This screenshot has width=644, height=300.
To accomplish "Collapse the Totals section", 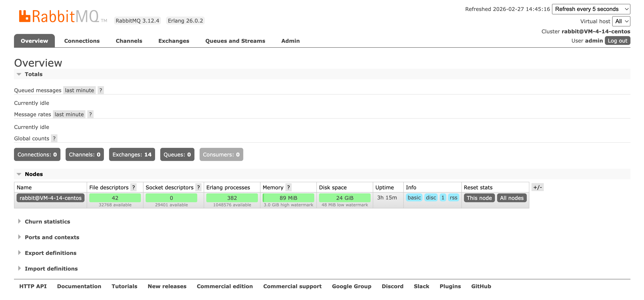I will click(x=33, y=74).
